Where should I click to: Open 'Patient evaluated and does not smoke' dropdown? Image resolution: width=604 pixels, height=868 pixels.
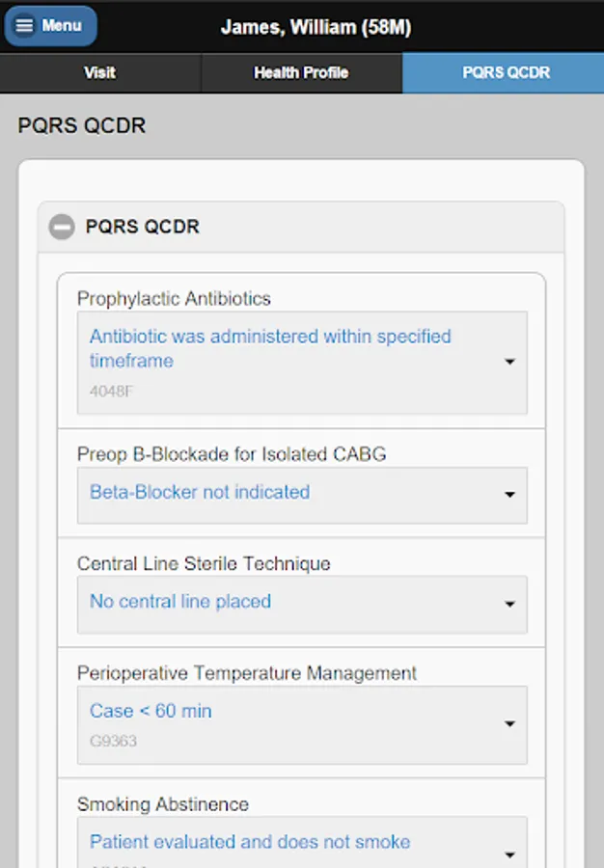pyautogui.click(x=250, y=842)
